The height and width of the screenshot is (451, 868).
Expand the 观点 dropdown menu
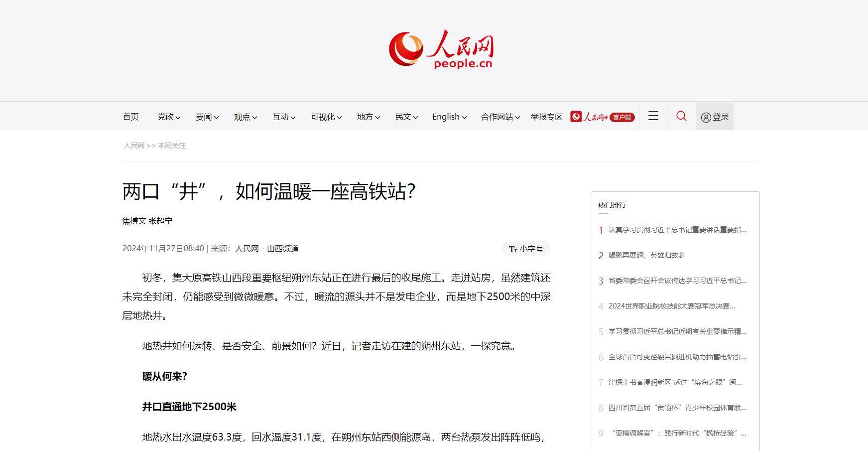[246, 117]
